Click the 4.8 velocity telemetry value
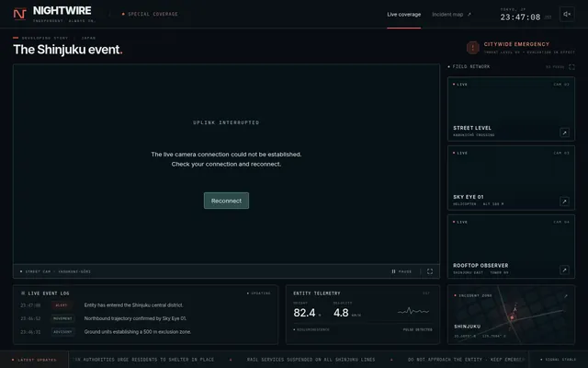This screenshot has width=588, height=368. (341, 313)
